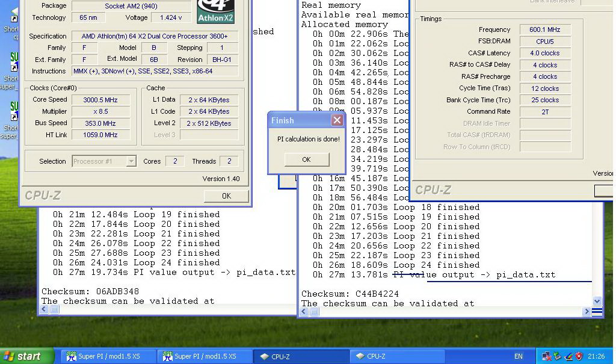Click right scroll arrow under checksum C44B4224
Image resolution: width=616 pixels, height=364 pixels.
(x=587, y=311)
